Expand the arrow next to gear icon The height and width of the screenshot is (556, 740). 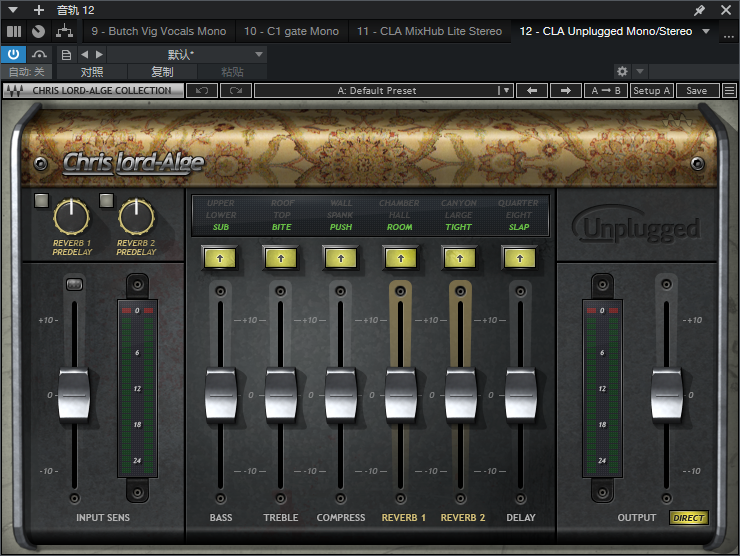(640, 71)
